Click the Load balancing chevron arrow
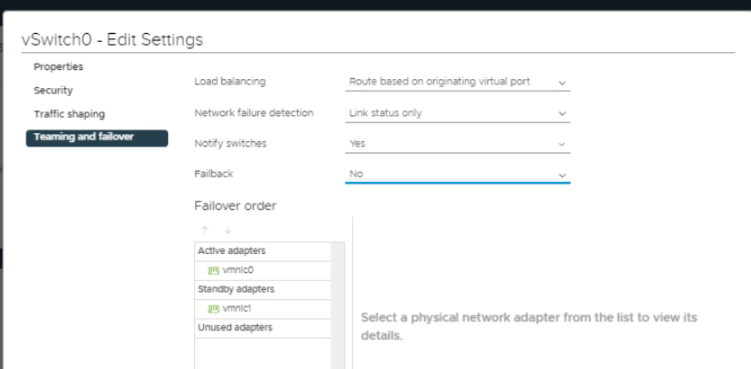 click(562, 83)
